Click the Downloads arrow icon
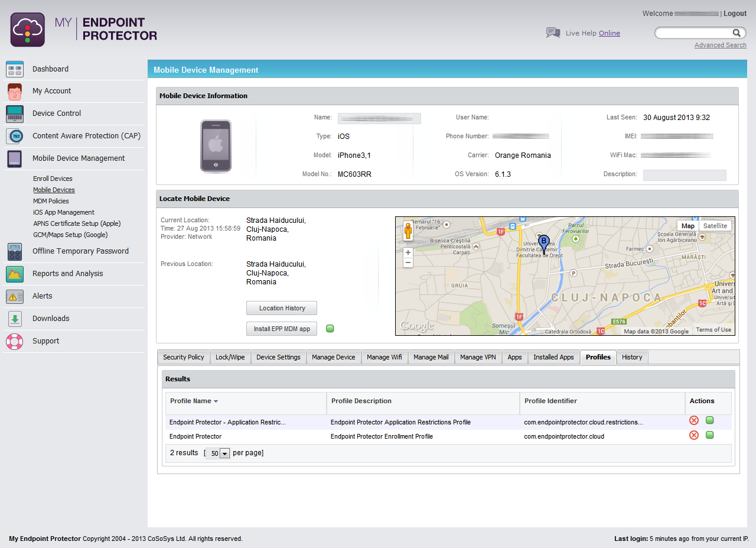This screenshot has width=756, height=548. coord(15,319)
